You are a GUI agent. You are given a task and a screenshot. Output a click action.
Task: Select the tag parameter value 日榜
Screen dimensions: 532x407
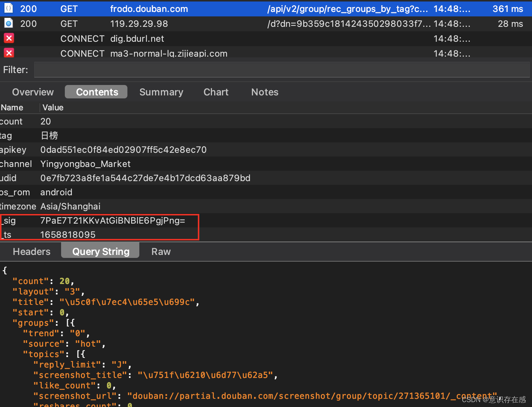[x=49, y=135]
